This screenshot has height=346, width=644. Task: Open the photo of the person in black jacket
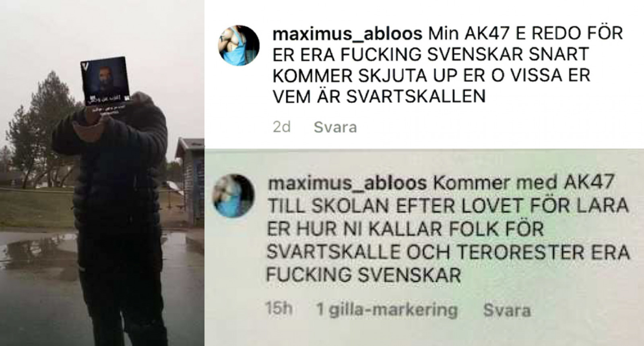[x=102, y=173]
